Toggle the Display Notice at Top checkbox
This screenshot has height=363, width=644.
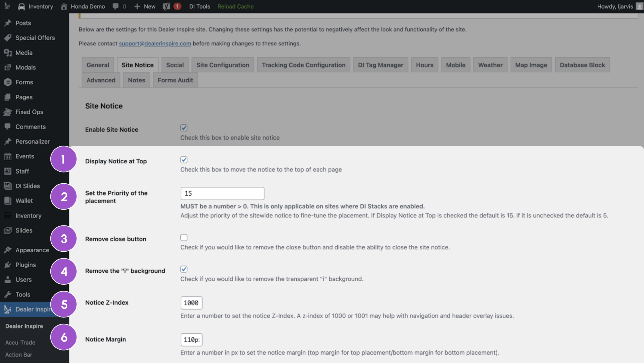[184, 160]
